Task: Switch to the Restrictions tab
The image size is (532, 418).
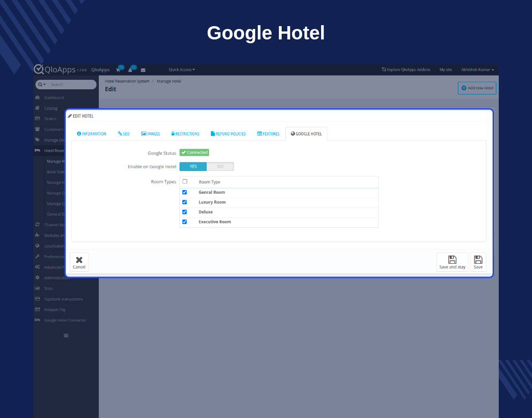Action: tap(185, 133)
